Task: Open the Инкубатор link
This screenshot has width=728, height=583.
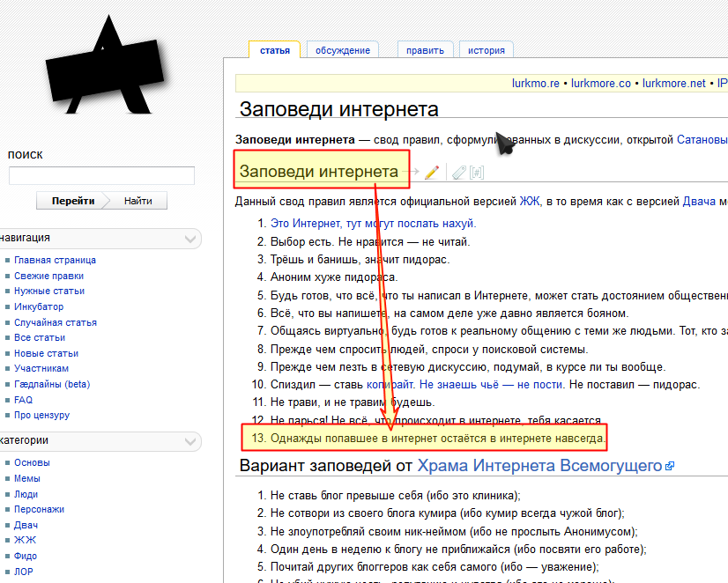Action: click(39, 307)
